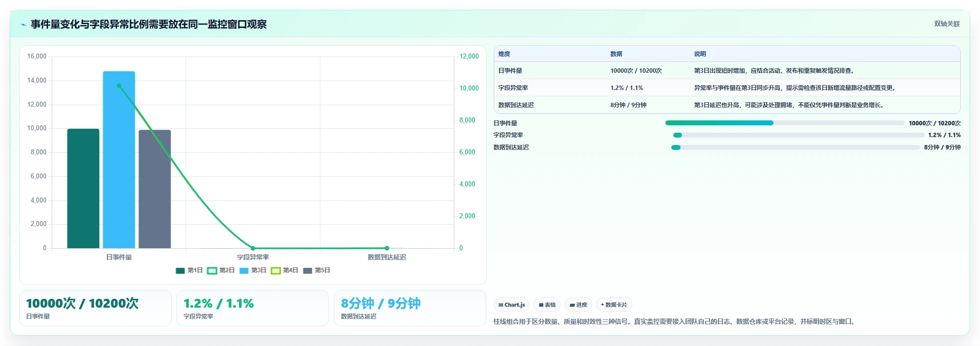The height and width of the screenshot is (346, 980).
Task: Click the tall blue 第3日 bar in chart
Action: pyautogui.click(x=119, y=160)
